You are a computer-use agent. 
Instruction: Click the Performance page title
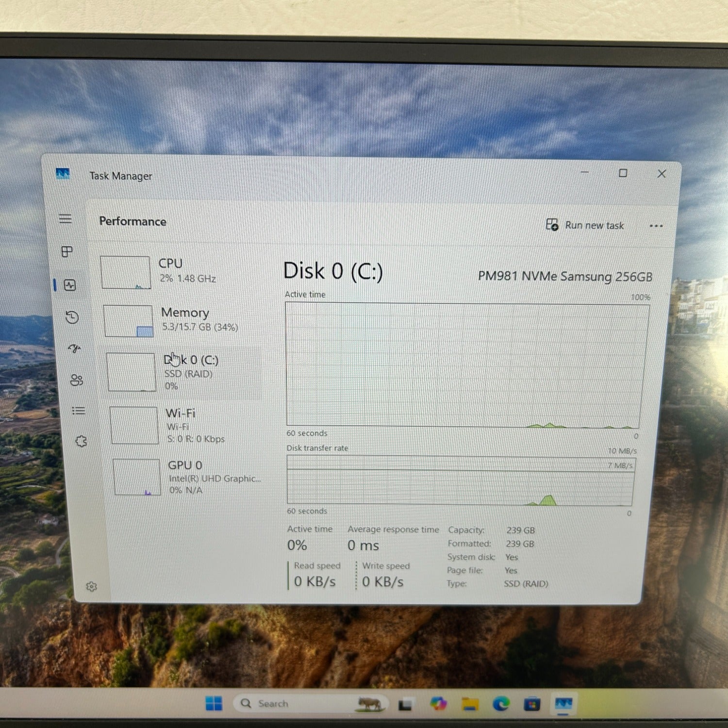click(x=132, y=221)
